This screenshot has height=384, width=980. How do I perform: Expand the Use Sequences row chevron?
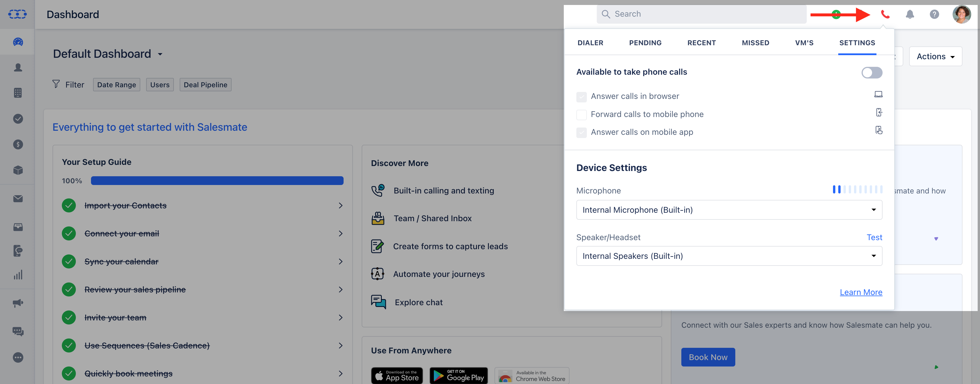(340, 345)
